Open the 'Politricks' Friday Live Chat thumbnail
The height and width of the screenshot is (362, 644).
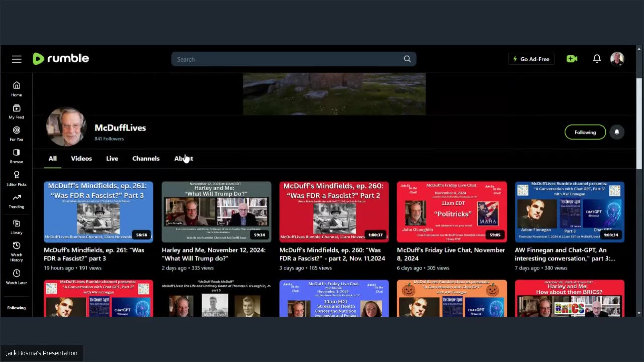(452, 212)
